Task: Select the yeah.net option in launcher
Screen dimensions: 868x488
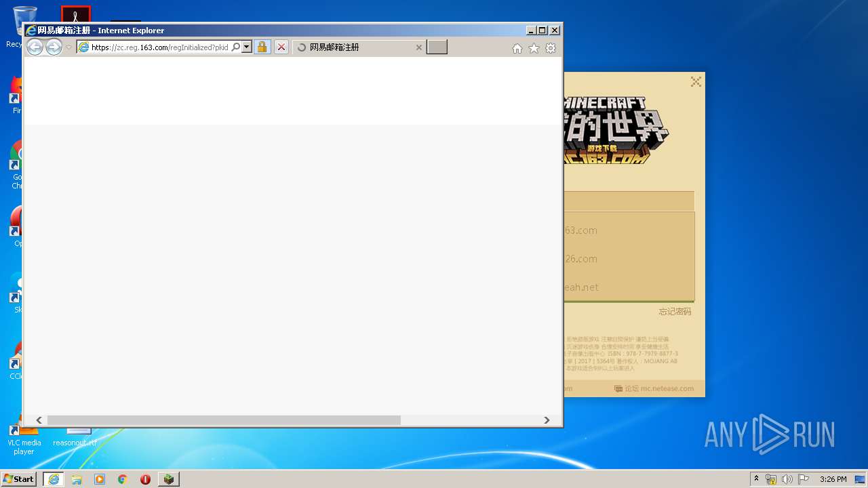Action: (629, 287)
